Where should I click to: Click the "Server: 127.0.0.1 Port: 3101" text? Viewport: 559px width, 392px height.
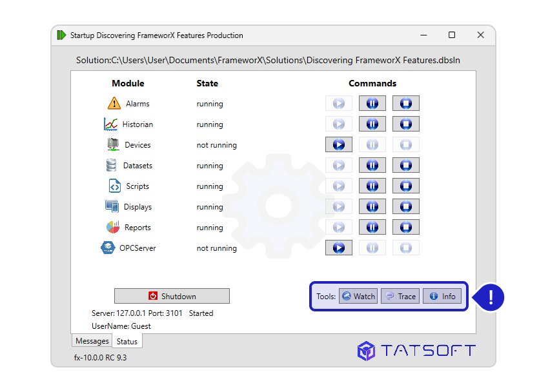pos(137,313)
